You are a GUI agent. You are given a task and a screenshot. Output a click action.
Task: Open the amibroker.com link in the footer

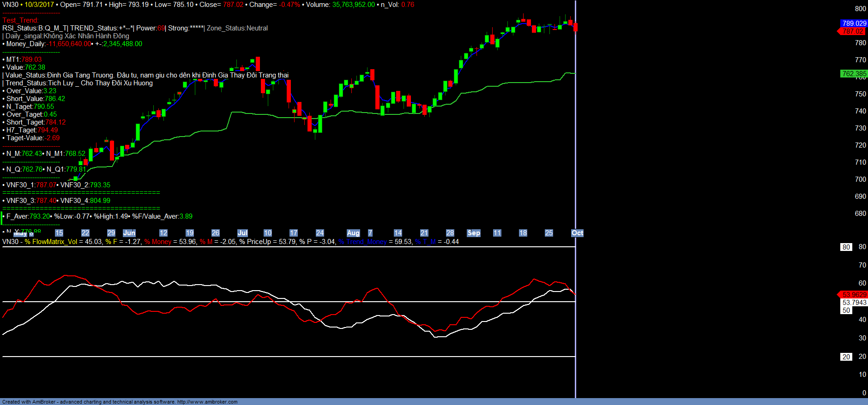(x=207, y=402)
